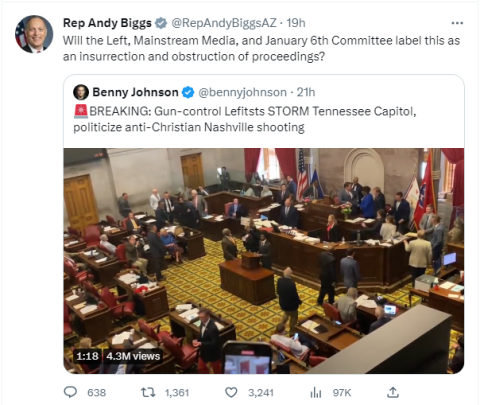The height and width of the screenshot is (405, 480).
Task: Click the Rep Andy Biggs display name
Action: [x=107, y=23]
